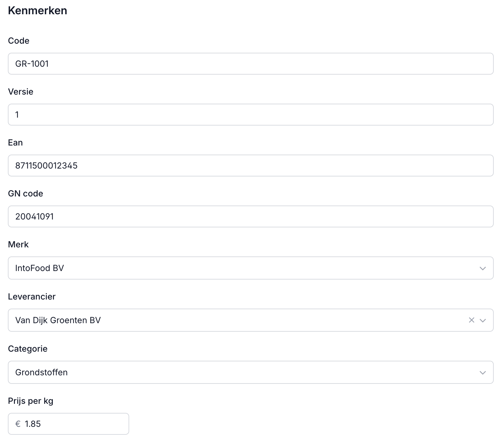Screen dimensions: 504x442
Task: Click the Merk field label
Action: point(18,244)
